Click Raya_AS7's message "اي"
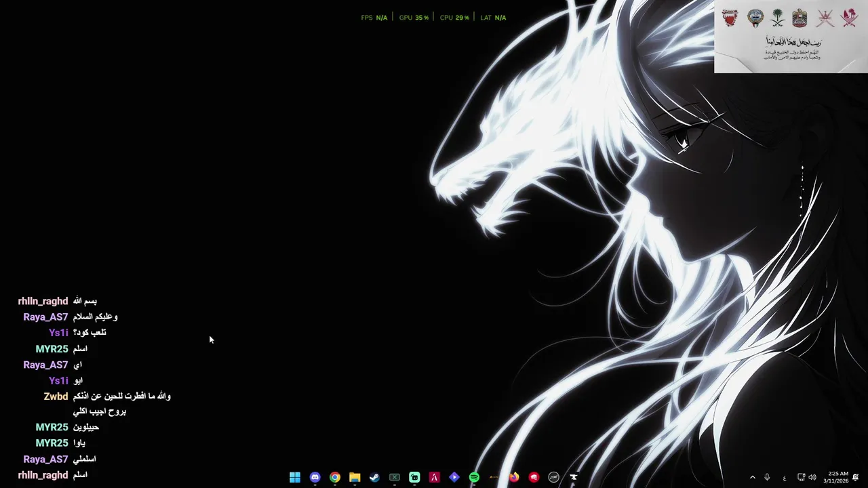 (77, 365)
